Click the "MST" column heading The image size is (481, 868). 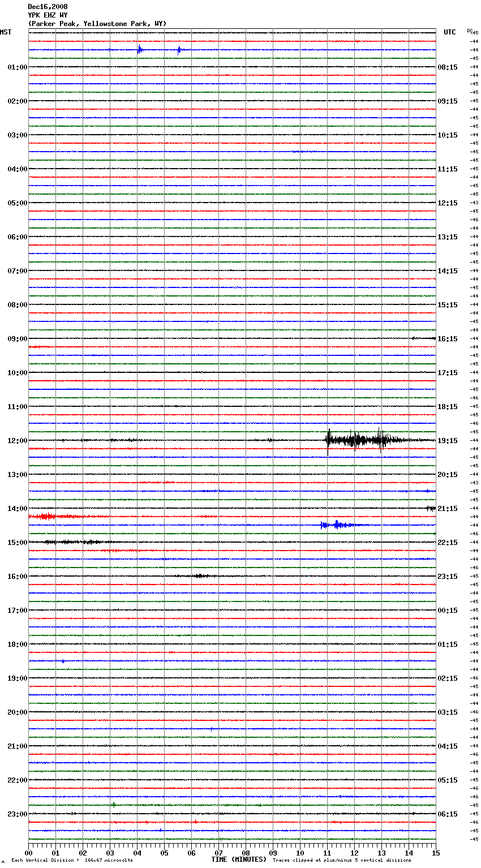tap(6, 32)
